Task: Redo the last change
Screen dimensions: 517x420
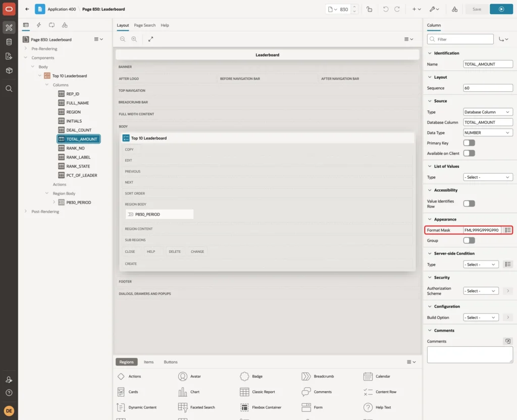Action: click(x=397, y=9)
